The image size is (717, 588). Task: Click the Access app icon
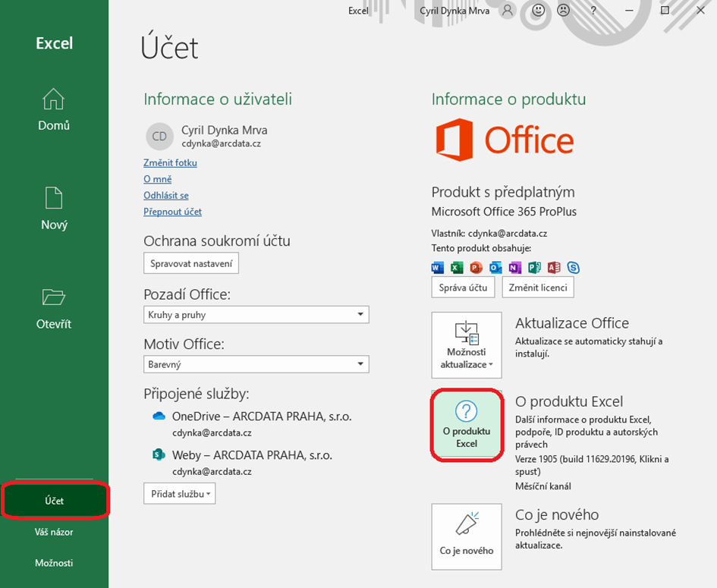pyautogui.click(x=554, y=268)
